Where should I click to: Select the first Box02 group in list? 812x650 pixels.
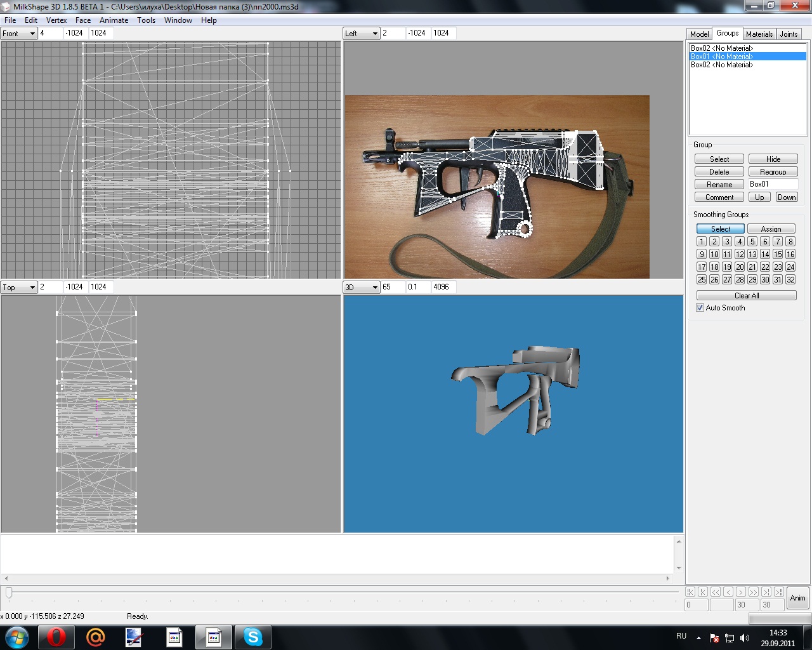[722, 48]
